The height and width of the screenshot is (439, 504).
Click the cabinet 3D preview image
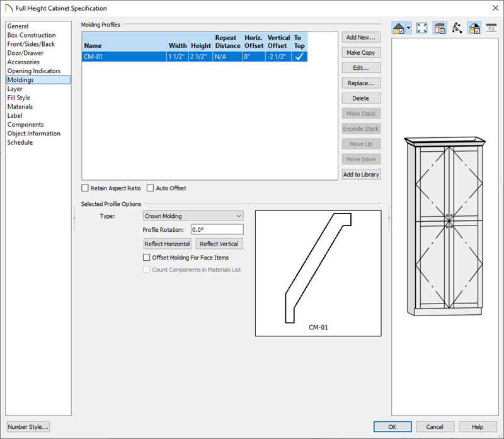pos(447,225)
